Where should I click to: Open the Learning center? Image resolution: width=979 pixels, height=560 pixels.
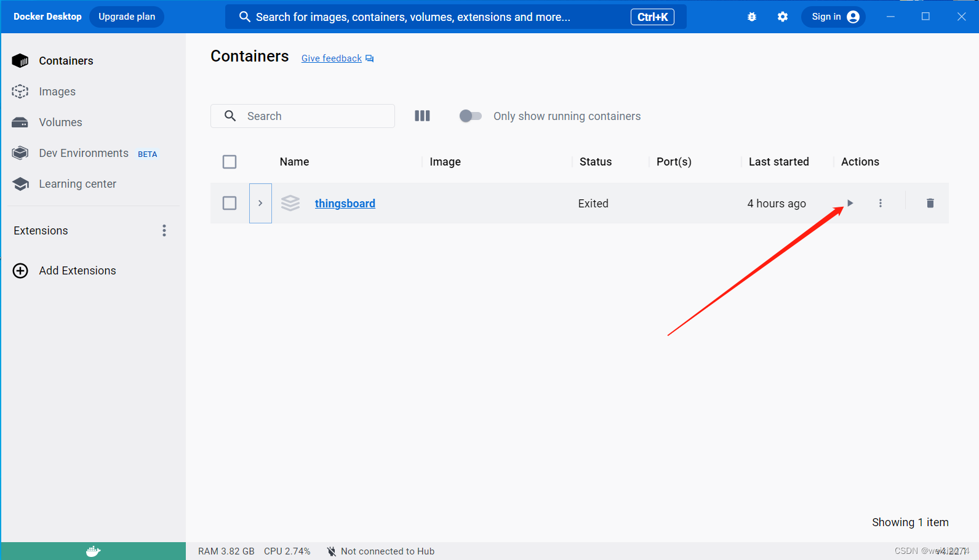tap(78, 184)
